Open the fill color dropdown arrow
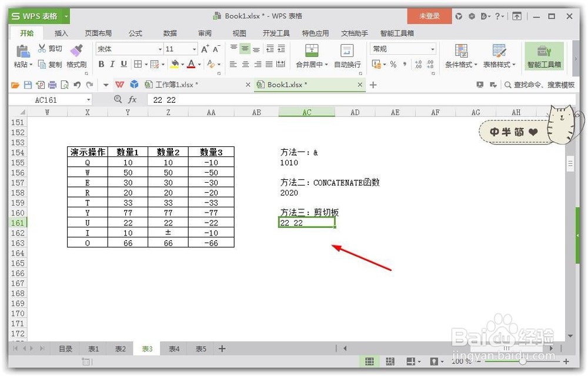The height and width of the screenshot is (376, 588). (x=184, y=65)
